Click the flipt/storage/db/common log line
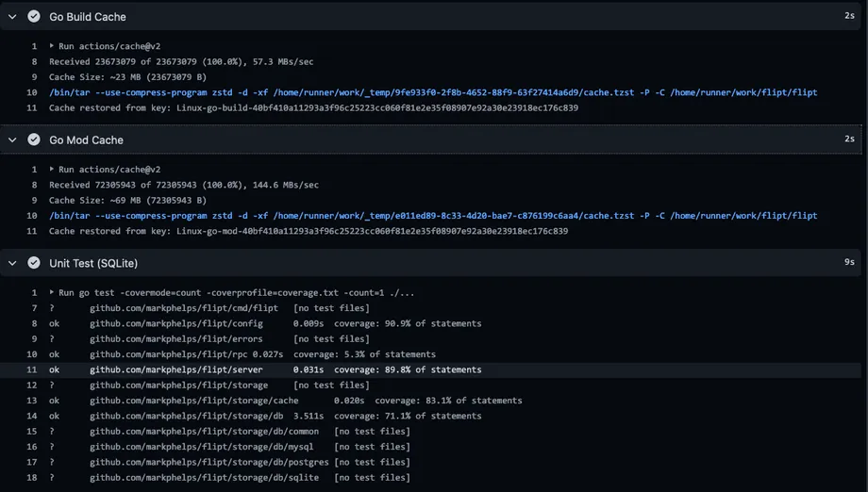Screen dimensions: 868x492 click(229, 431)
